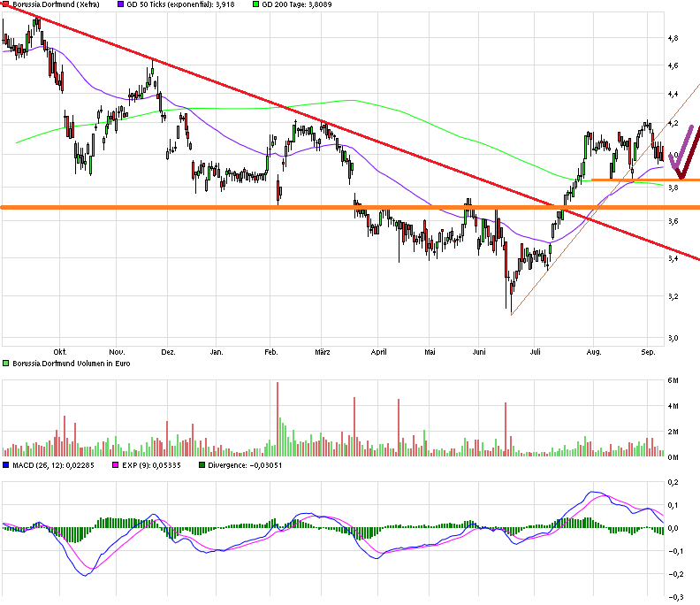
Task: Click the red Borussia Dortmund legend swatch
Action: tap(6, 4)
